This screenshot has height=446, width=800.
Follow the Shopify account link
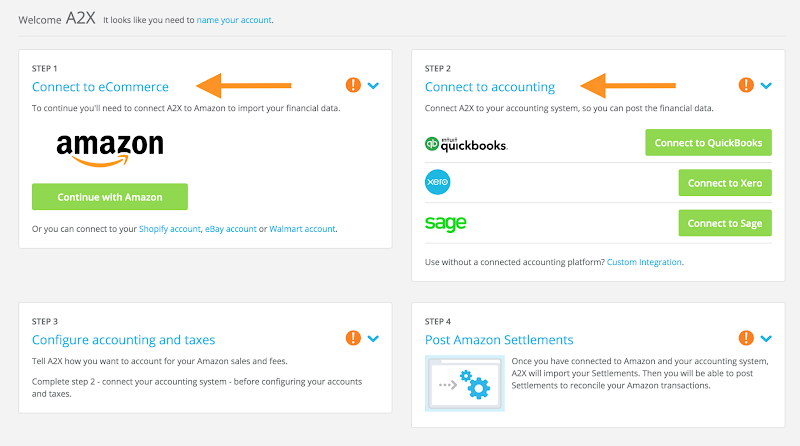pyautogui.click(x=169, y=229)
